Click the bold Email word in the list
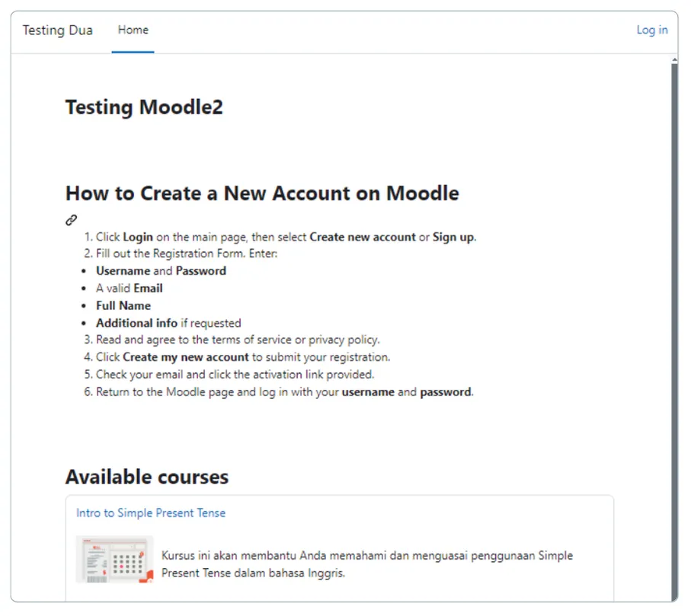 pyautogui.click(x=147, y=288)
